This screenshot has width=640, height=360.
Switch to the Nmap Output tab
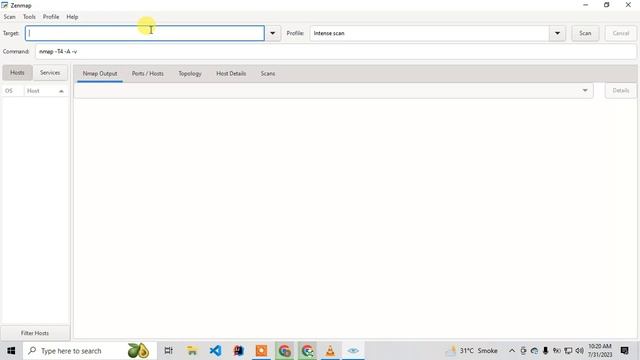[x=100, y=73]
